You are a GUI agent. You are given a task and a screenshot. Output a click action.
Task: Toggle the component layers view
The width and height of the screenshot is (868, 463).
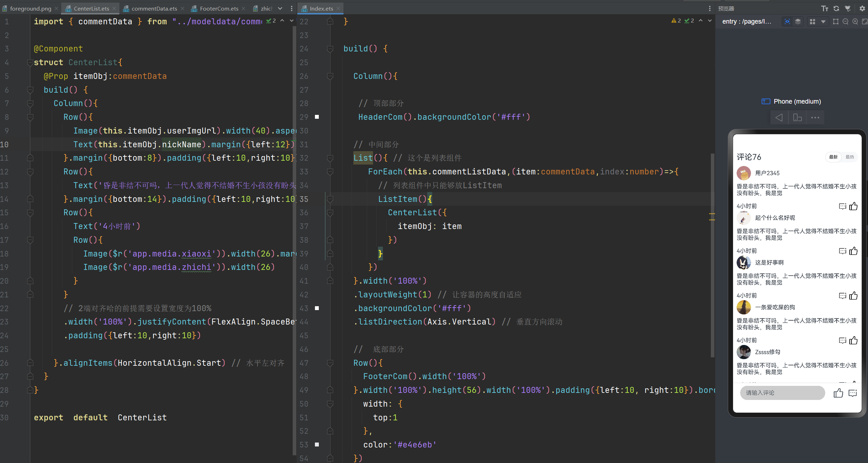coord(798,21)
